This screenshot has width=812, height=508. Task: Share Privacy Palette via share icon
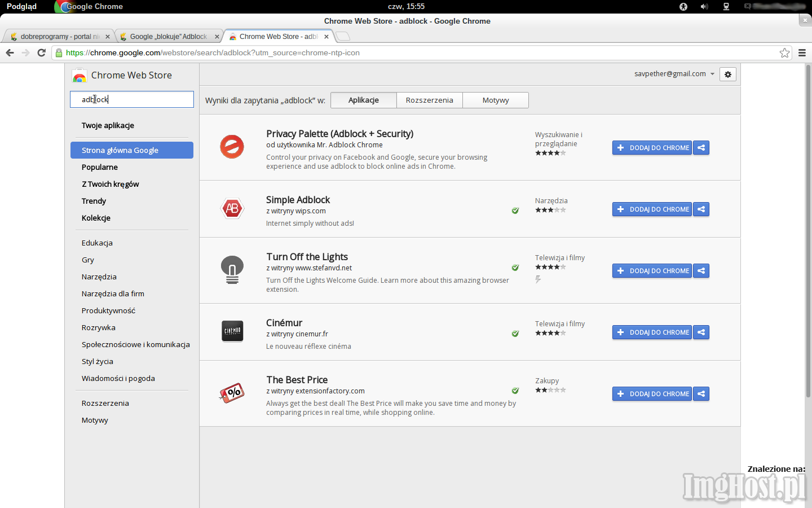pos(701,148)
